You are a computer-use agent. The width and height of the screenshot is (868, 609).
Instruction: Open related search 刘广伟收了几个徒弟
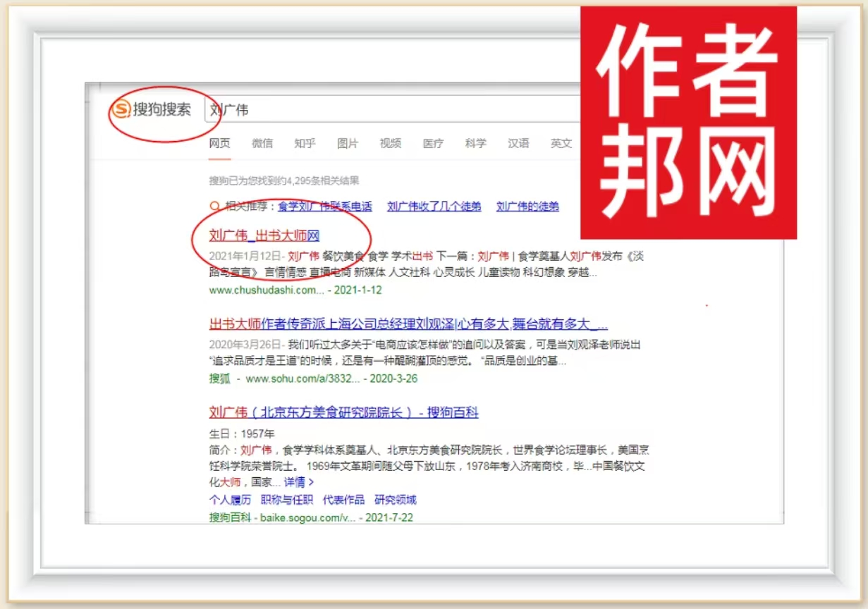click(434, 207)
